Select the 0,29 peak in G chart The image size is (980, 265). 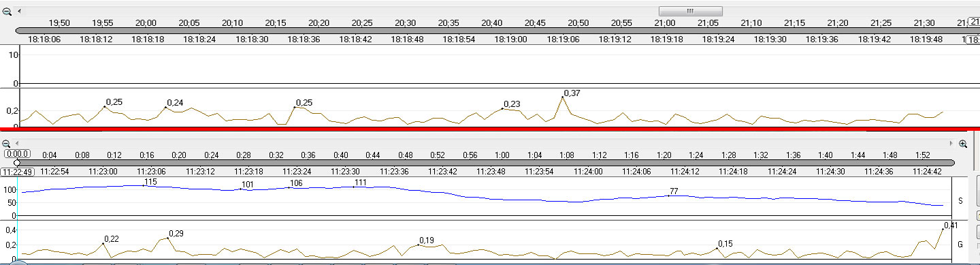pos(167,238)
